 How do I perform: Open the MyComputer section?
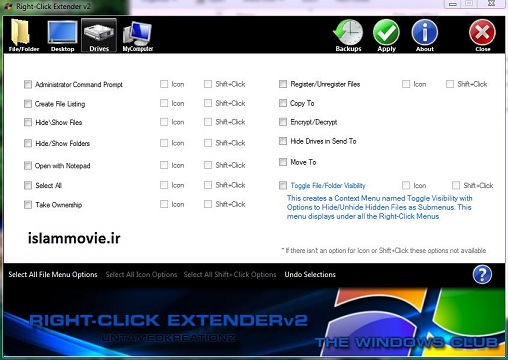138,36
